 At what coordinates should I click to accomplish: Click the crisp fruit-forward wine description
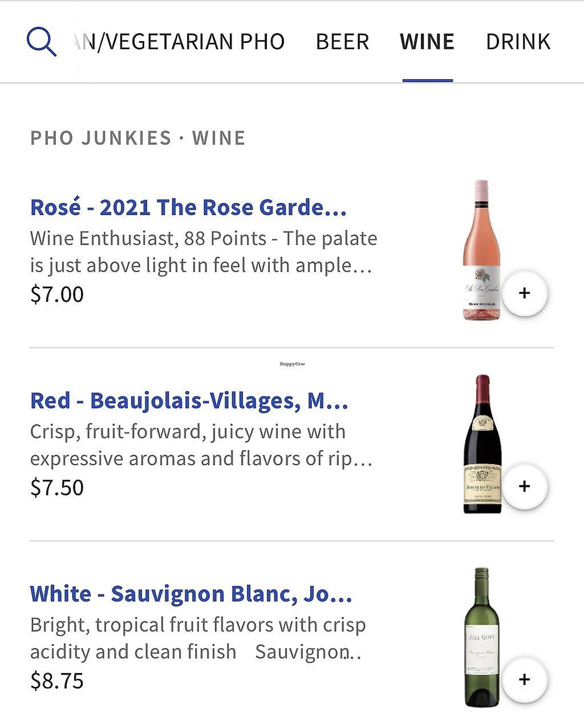pos(201,445)
